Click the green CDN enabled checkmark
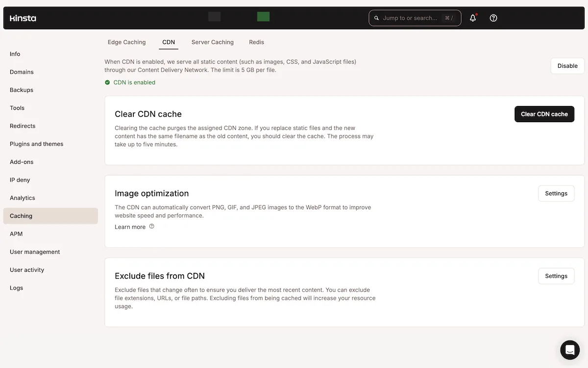 coord(107,82)
